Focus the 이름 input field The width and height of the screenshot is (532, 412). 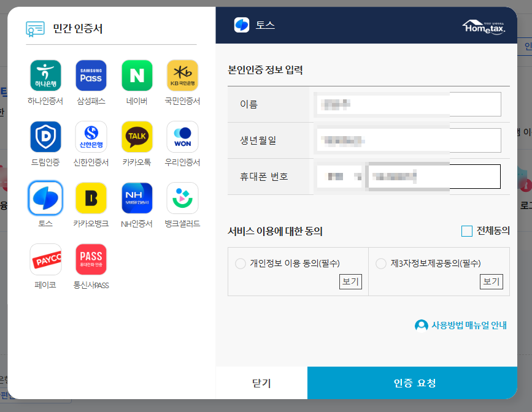click(x=409, y=104)
